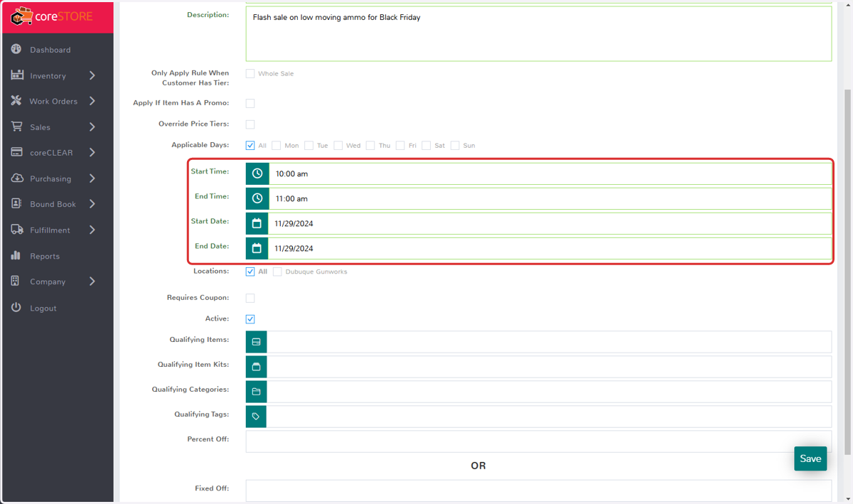Click the Fulfillment truck icon

coord(17,230)
